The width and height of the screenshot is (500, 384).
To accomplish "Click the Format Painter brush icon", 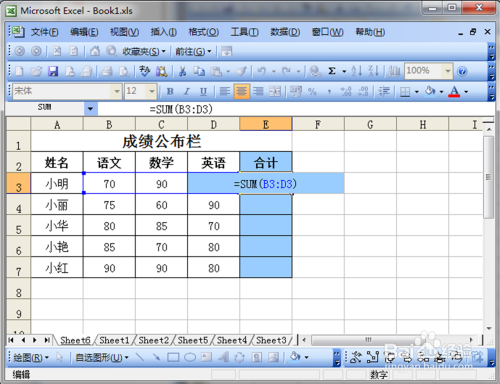I will point(242,71).
